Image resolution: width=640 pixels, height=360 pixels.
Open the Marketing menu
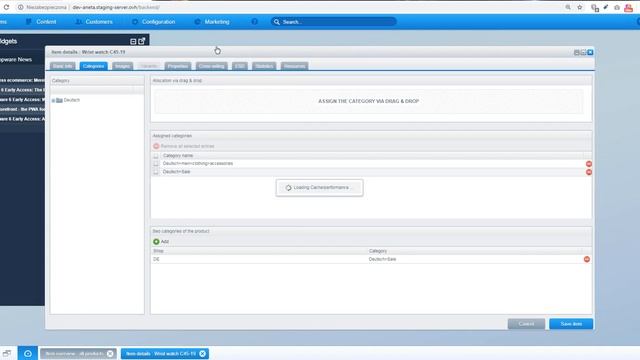[x=212, y=22]
